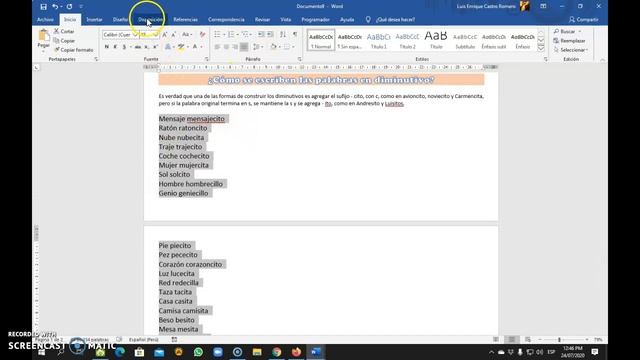This screenshot has height=360, width=640.
Task: Click the Reemplazar replace command
Action: coord(569,41)
